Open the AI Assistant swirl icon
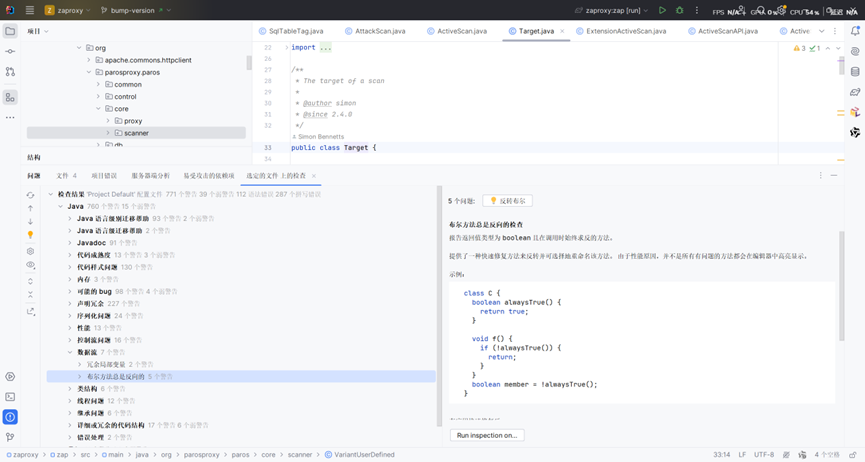 [855, 51]
